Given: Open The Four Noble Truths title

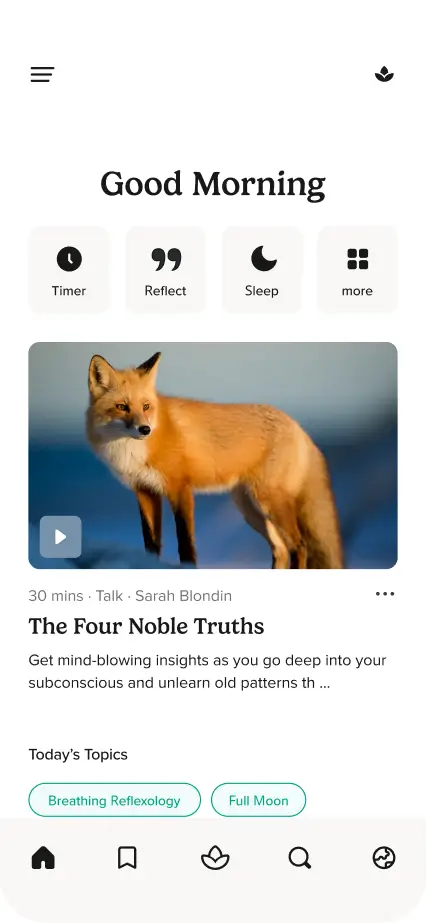Looking at the screenshot, I should 146,626.
